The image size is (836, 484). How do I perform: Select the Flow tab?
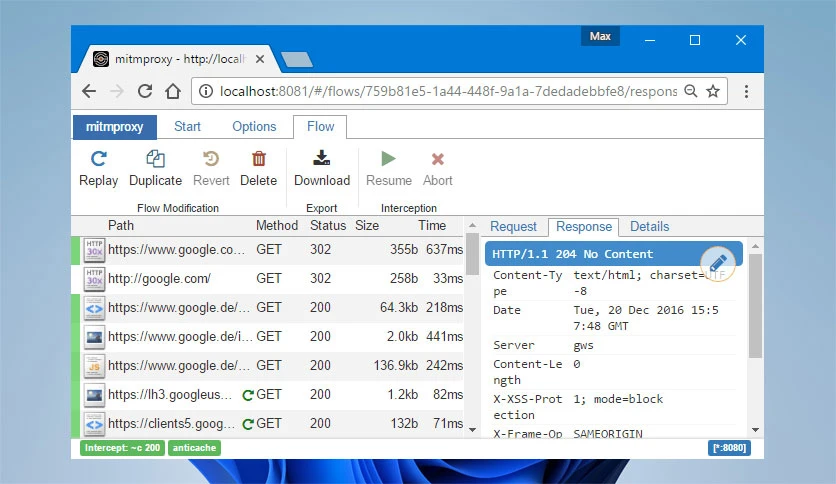320,127
